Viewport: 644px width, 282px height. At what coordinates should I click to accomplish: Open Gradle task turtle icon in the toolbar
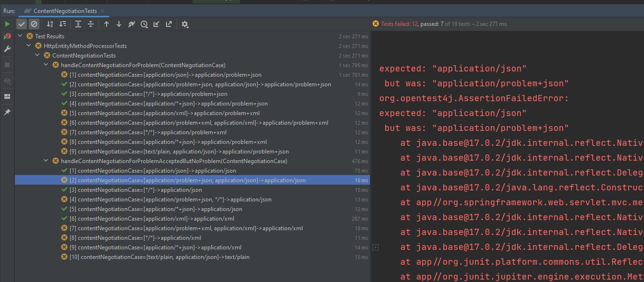click(x=131, y=24)
